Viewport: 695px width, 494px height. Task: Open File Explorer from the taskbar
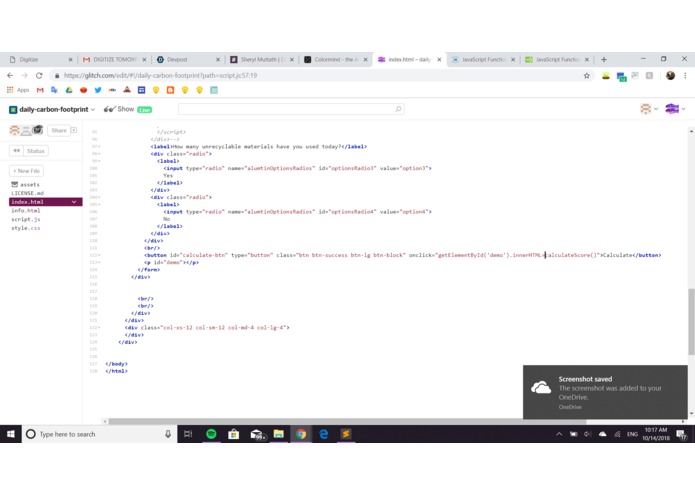pyautogui.click(x=278, y=434)
